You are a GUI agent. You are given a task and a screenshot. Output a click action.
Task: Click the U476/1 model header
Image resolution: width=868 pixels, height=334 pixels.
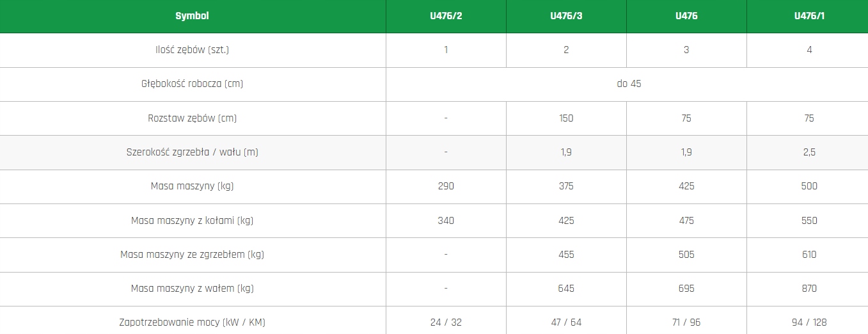809,16
